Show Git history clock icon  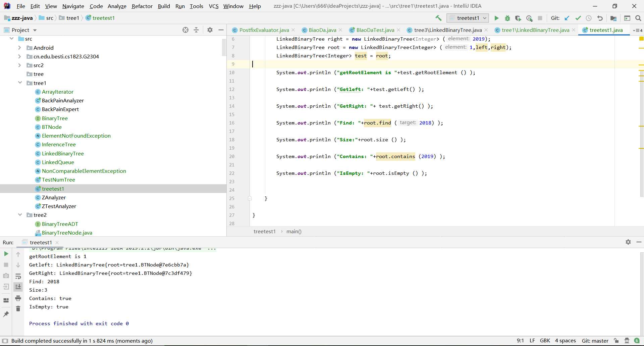(589, 18)
